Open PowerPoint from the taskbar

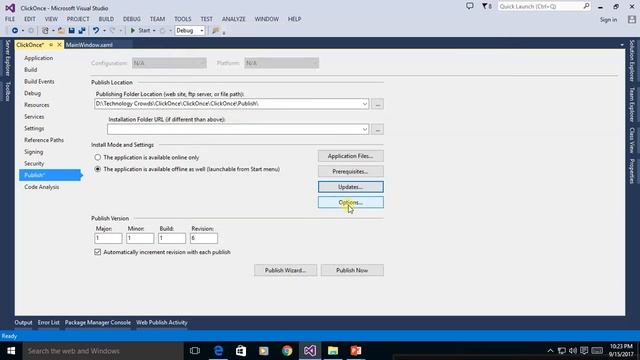(x=356, y=351)
